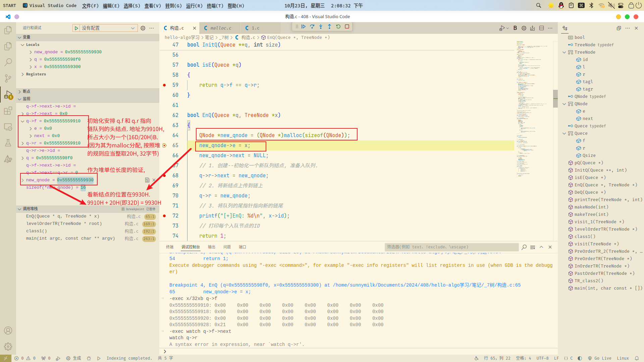
Task: Click the Restart debug icon
Action: click(x=338, y=27)
